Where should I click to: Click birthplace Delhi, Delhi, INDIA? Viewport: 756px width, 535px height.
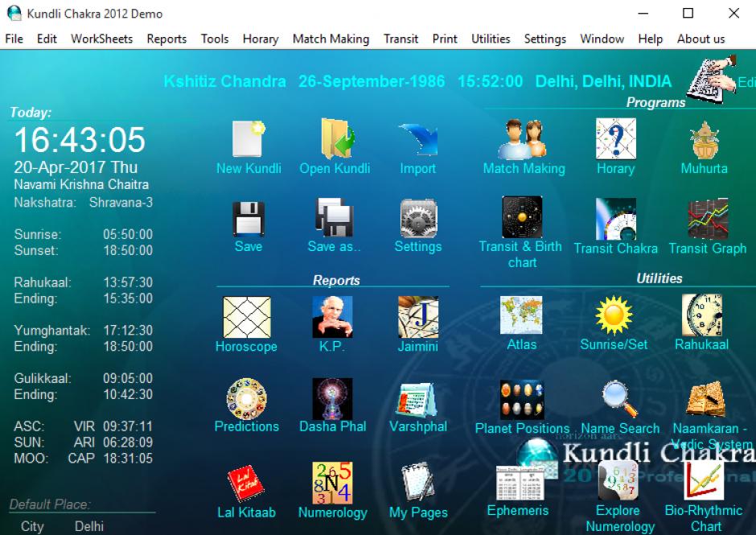tap(604, 81)
